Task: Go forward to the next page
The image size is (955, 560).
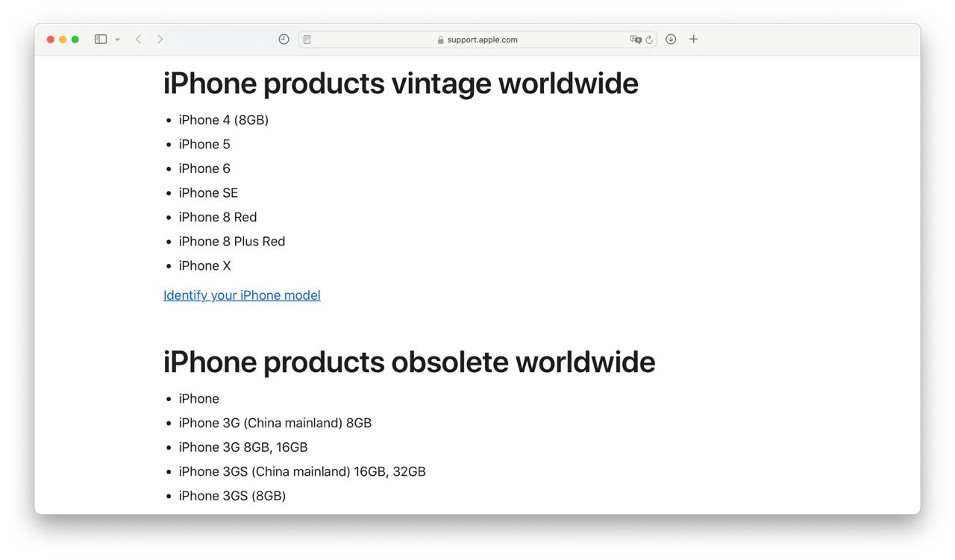Action: 160,40
